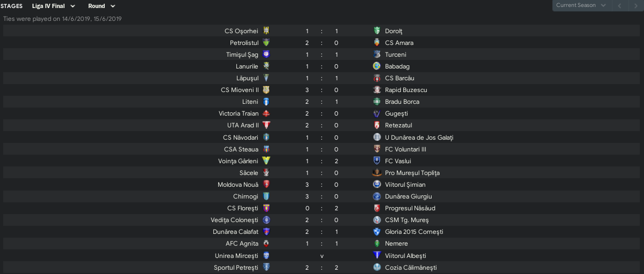Click the FC Vaslui club badge
Image resolution: width=644 pixels, height=274 pixels.
pos(377,161)
